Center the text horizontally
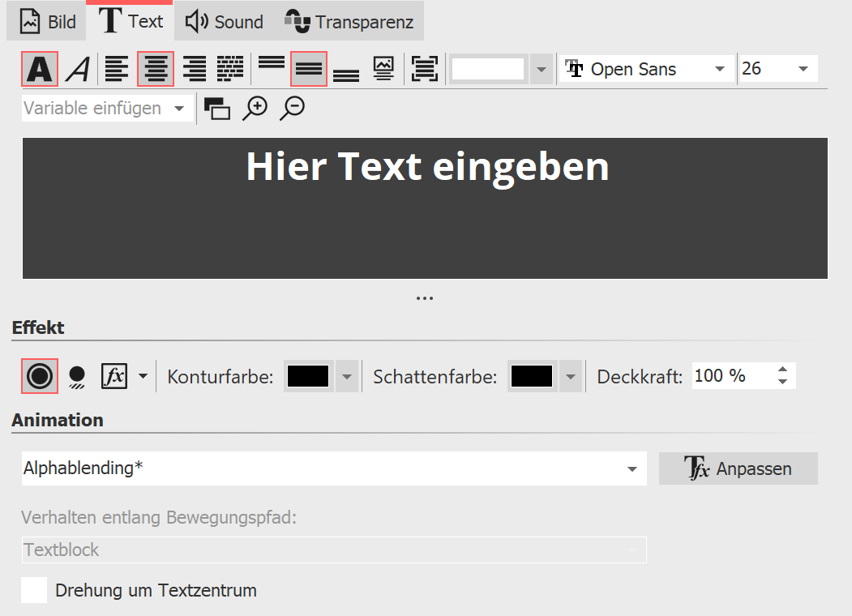Image resolution: width=852 pixels, height=616 pixels. 156,69
